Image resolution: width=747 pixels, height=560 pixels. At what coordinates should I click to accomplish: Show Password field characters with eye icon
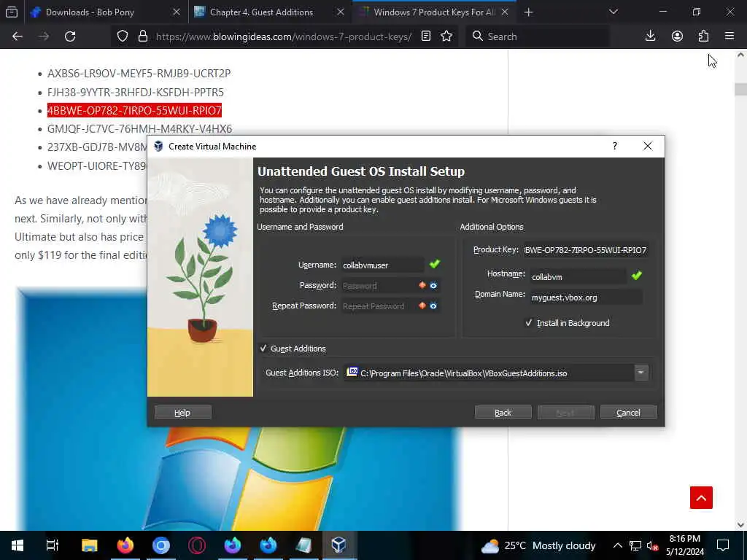[x=433, y=285]
